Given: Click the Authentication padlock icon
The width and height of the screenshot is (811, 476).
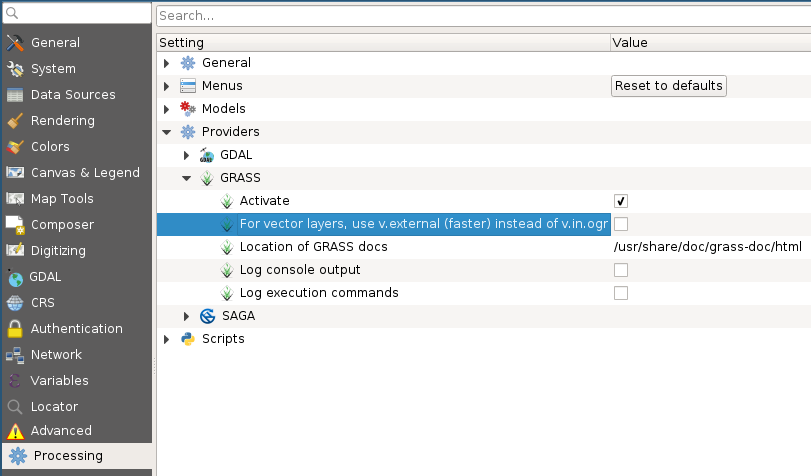Looking at the screenshot, I should coord(15,329).
